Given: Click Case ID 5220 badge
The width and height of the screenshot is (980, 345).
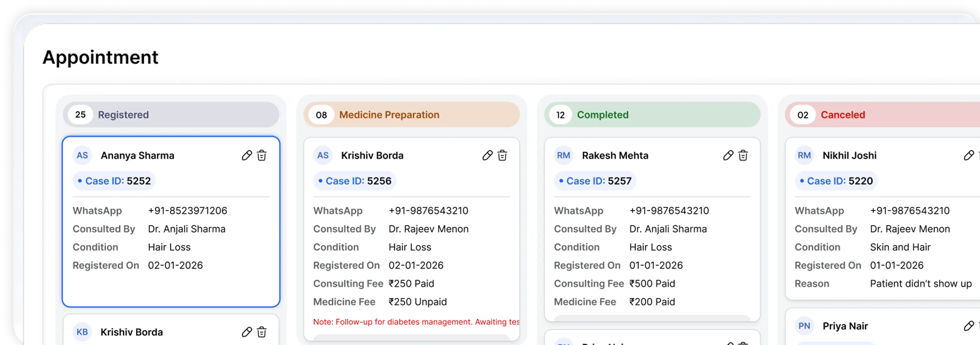Looking at the screenshot, I should [836, 181].
